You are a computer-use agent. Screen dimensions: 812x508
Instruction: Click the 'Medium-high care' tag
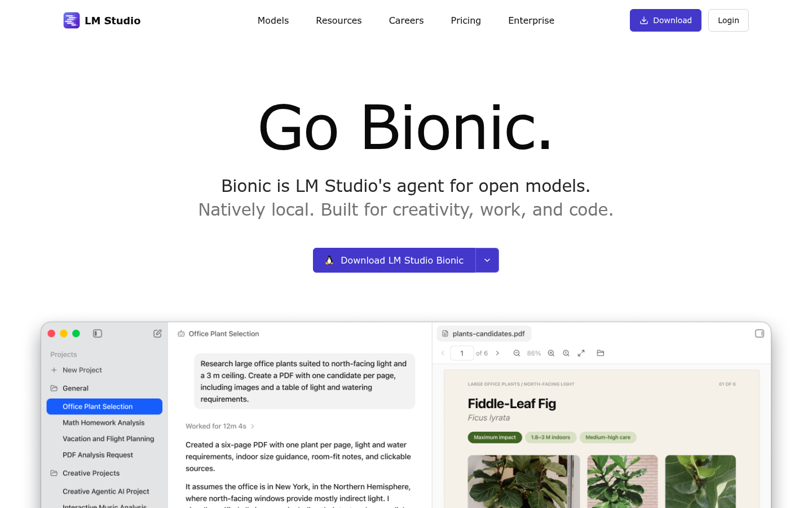[608, 437]
